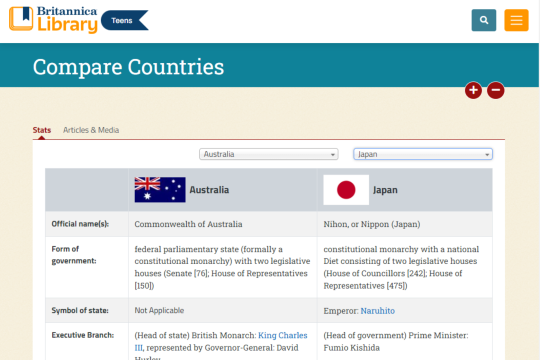This screenshot has height=360, width=540.
Task: Click 'Symbol of state:' row label
Action: [x=80, y=310]
